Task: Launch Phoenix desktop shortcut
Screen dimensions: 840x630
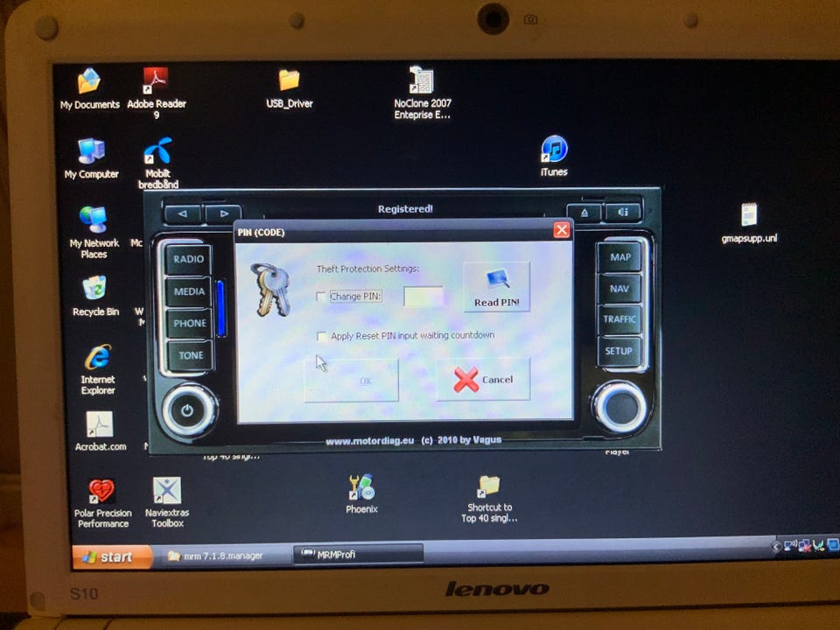Action: (x=361, y=493)
